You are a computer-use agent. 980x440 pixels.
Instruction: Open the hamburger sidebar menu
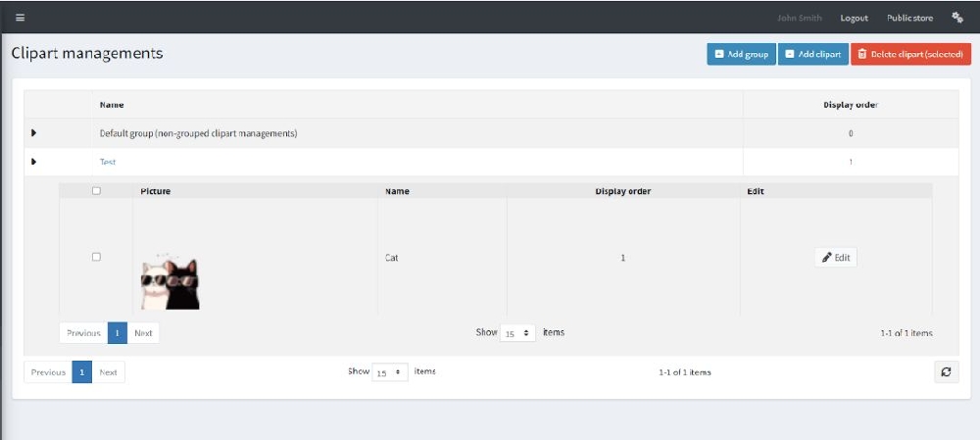pyautogui.click(x=20, y=18)
